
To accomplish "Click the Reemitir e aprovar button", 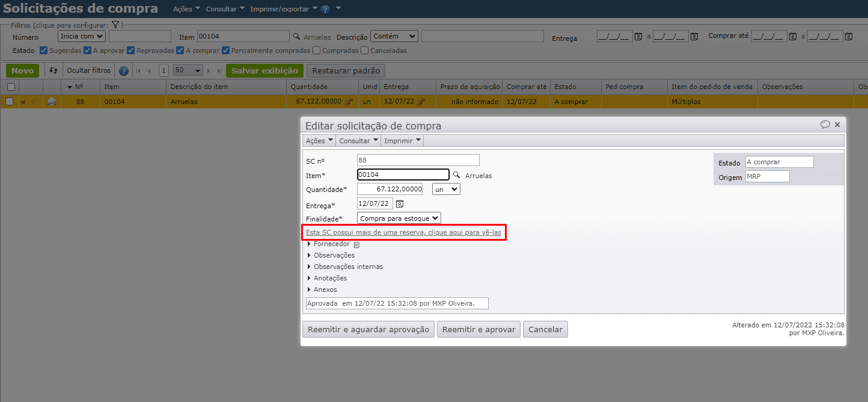I will 478,329.
